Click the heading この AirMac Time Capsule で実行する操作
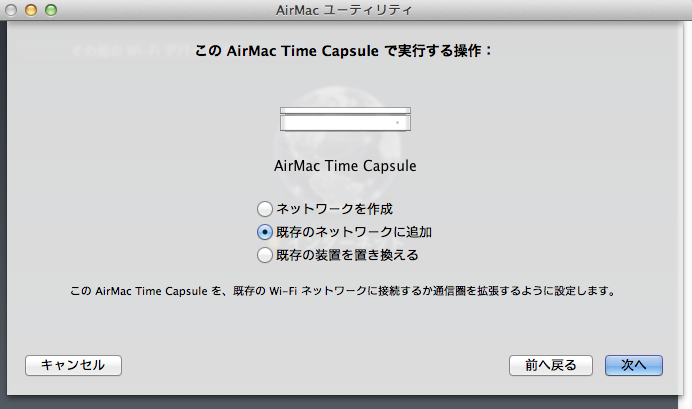Image resolution: width=692 pixels, height=409 pixels. [x=345, y=49]
